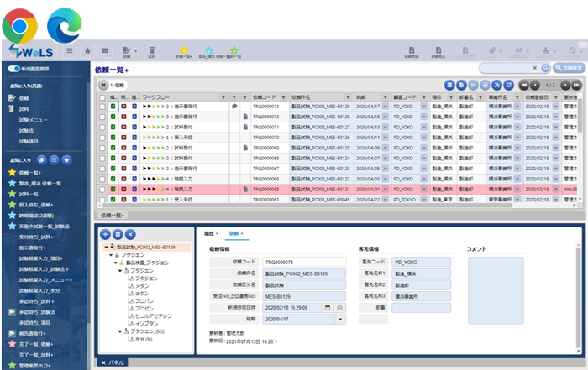The image size is (588, 370).
Task: Clear the search box with the X icon
Action: [x=535, y=68]
